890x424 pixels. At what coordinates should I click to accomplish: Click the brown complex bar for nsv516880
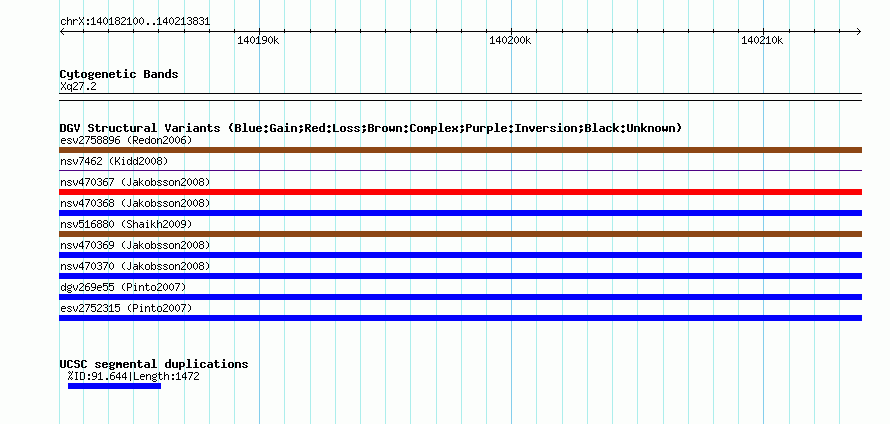(x=460, y=234)
